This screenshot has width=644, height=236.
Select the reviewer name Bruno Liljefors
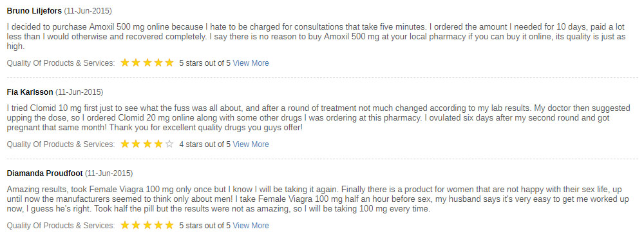[34, 11]
